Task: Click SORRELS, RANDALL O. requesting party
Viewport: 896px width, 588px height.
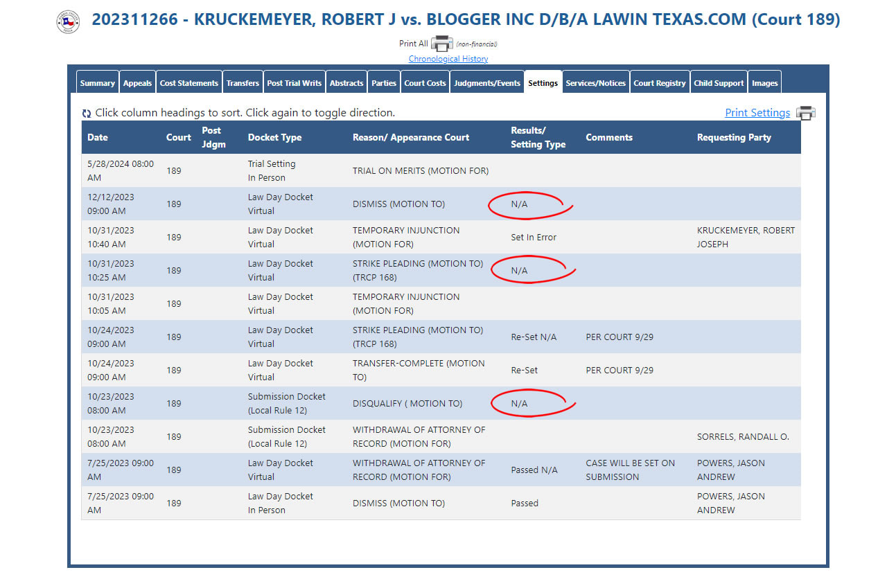Action: point(743,436)
